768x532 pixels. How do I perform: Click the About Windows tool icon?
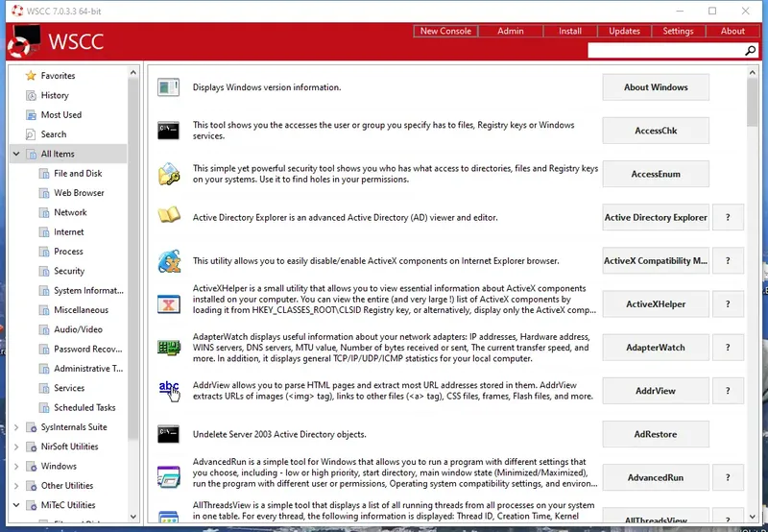pyautogui.click(x=168, y=87)
